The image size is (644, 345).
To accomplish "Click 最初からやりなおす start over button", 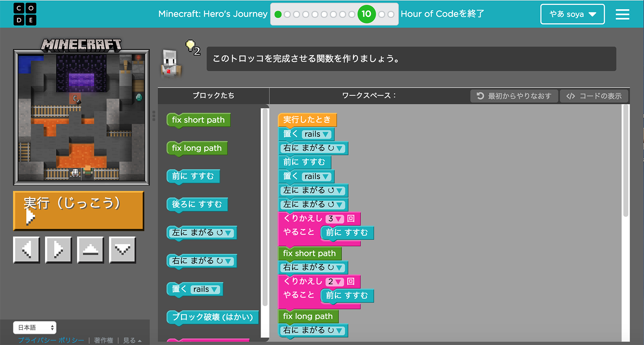I will pos(514,96).
